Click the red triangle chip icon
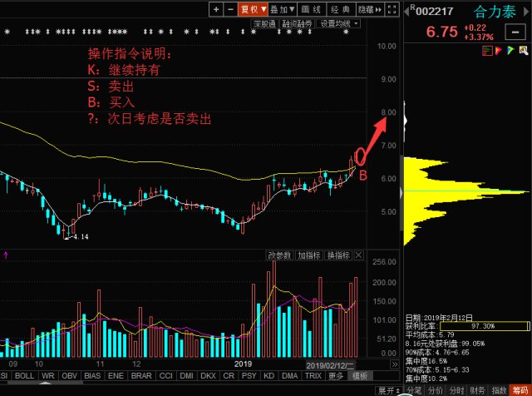Screen dimensions: 532x396 point(499,51)
